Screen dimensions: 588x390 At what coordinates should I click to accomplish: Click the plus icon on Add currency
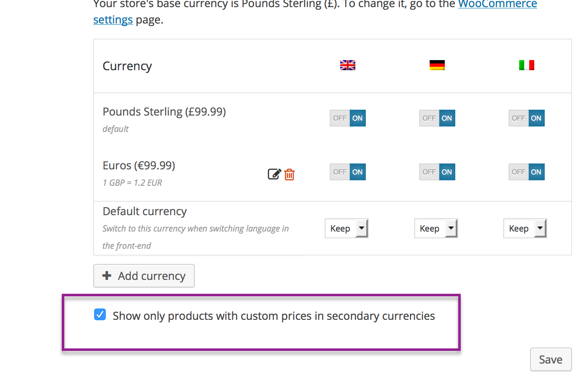click(x=107, y=276)
